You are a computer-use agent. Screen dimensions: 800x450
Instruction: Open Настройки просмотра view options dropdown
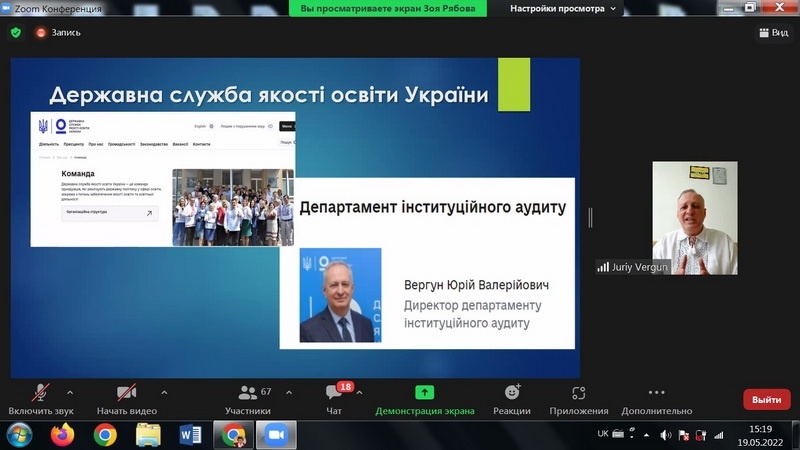click(563, 8)
